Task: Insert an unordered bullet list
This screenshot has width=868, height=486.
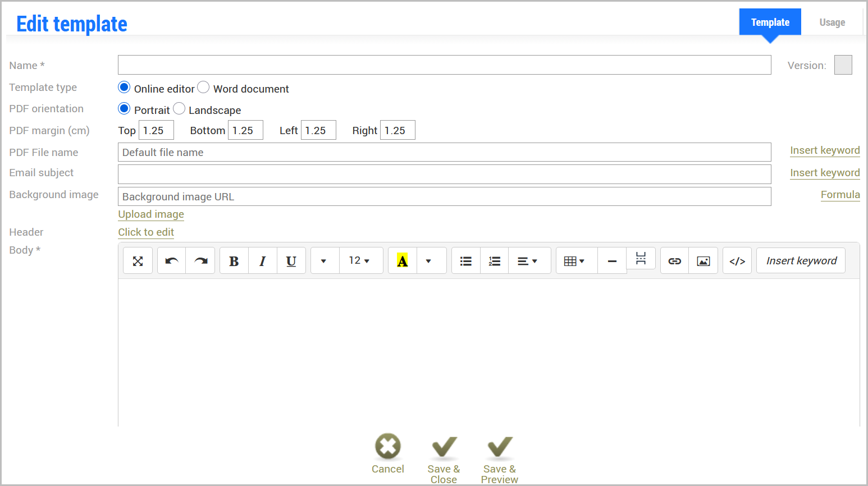Action: [466, 261]
